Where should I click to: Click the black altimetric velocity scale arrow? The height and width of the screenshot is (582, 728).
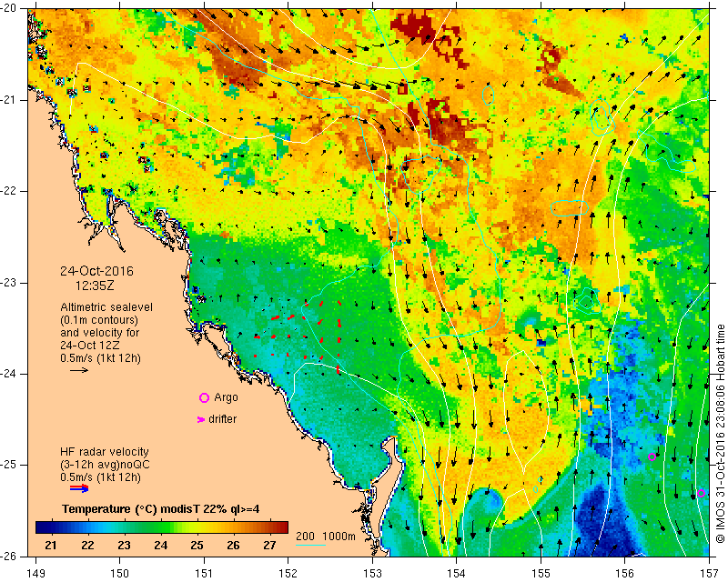tap(79, 370)
